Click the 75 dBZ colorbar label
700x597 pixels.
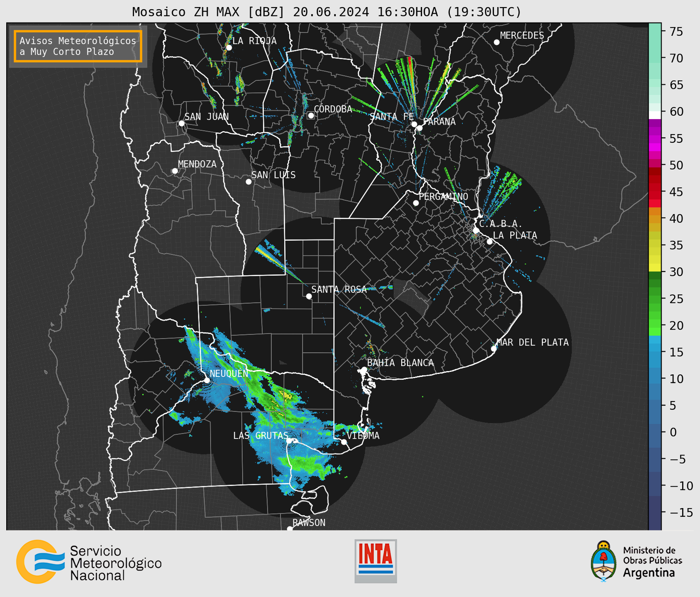click(x=676, y=32)
